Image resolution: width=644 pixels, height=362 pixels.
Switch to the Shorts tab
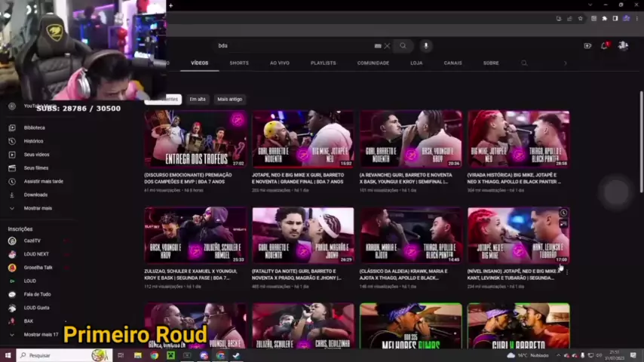tap(239, 63)
